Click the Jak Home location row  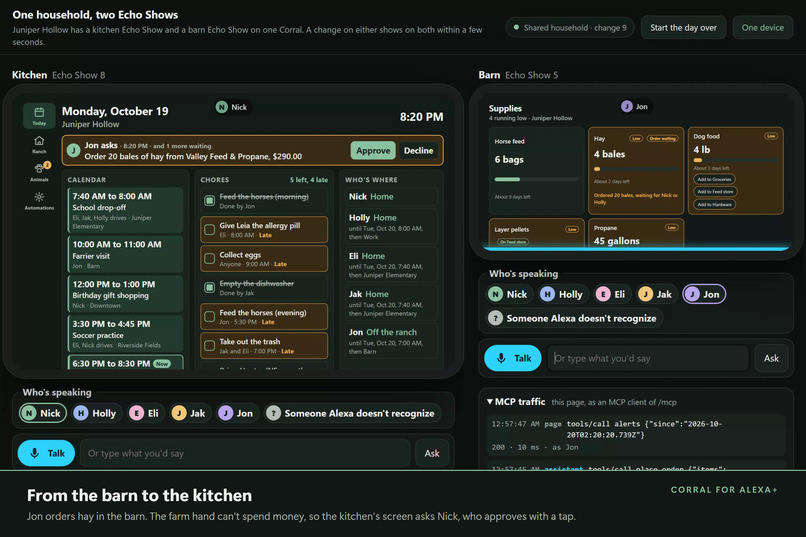[391, 303]
